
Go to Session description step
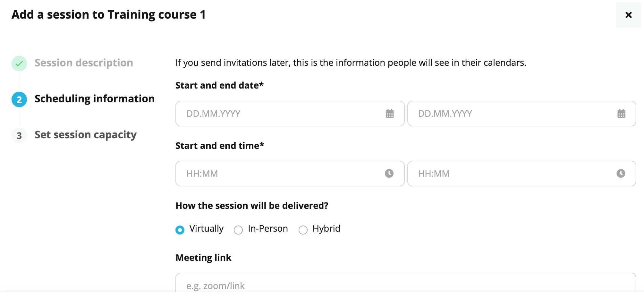click(x=84, y=63)
